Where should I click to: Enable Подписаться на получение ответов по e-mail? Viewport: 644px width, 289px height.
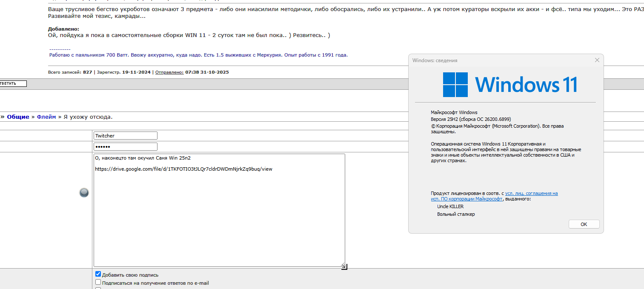(x=98, y=282)
